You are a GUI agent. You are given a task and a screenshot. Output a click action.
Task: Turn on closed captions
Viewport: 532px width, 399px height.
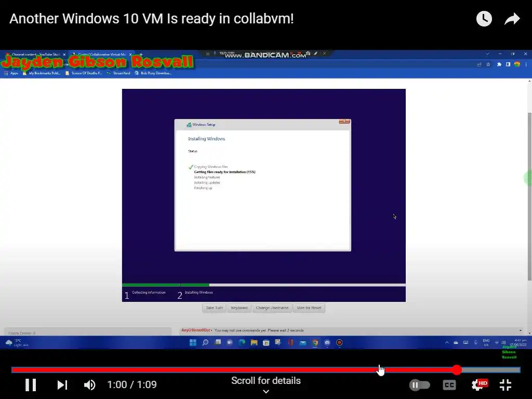click(x=449, y=385)
